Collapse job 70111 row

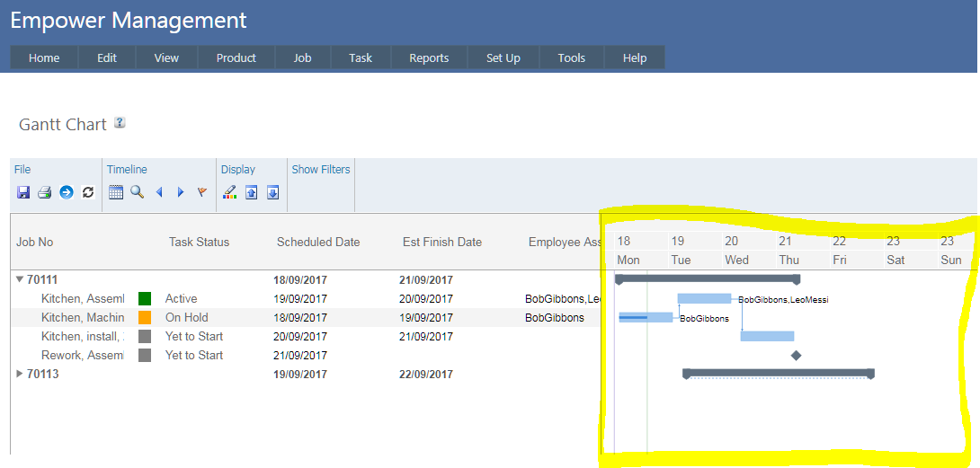point(20,279)
